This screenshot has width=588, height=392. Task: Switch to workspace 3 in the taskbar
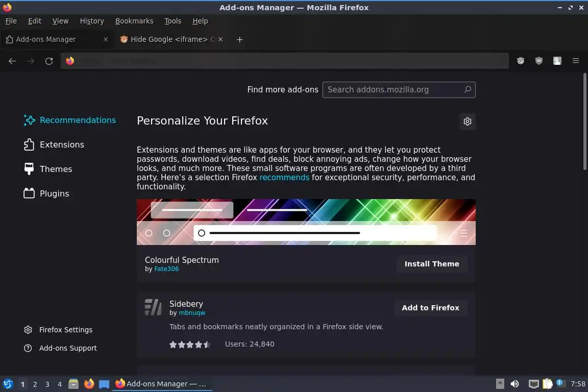(x=47, y=384)
